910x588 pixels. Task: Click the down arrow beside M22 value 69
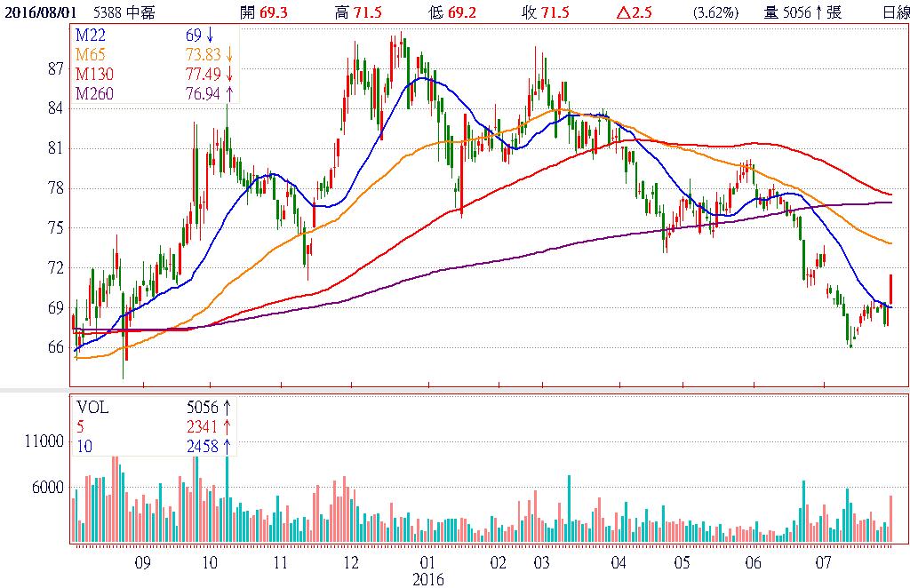tap(210, 33)
